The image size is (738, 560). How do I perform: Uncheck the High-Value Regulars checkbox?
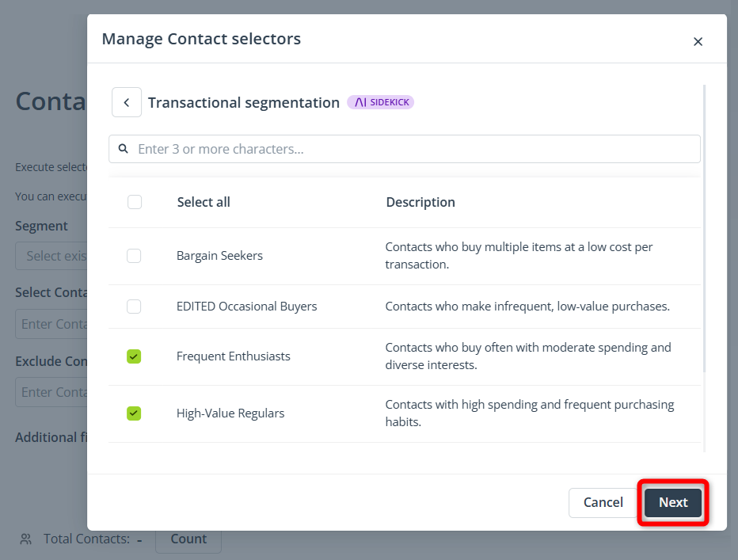click(x=134, y=413)
